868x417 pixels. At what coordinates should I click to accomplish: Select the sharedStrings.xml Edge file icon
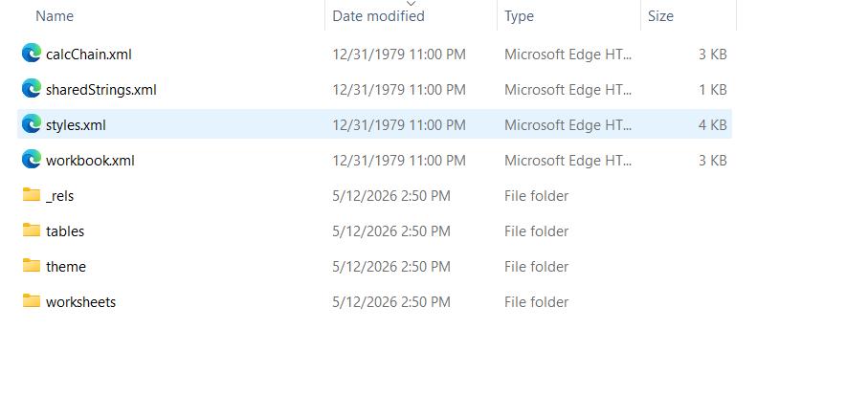(x=32, y=89)
